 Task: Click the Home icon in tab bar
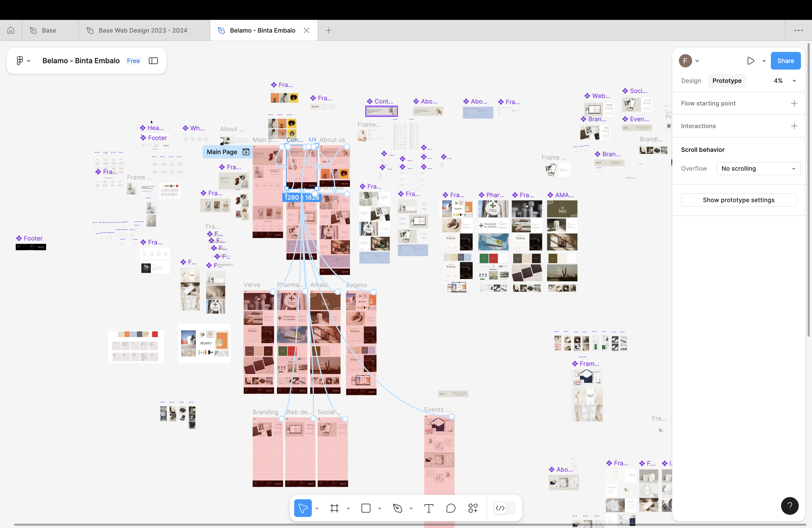(x=11, y=30)
